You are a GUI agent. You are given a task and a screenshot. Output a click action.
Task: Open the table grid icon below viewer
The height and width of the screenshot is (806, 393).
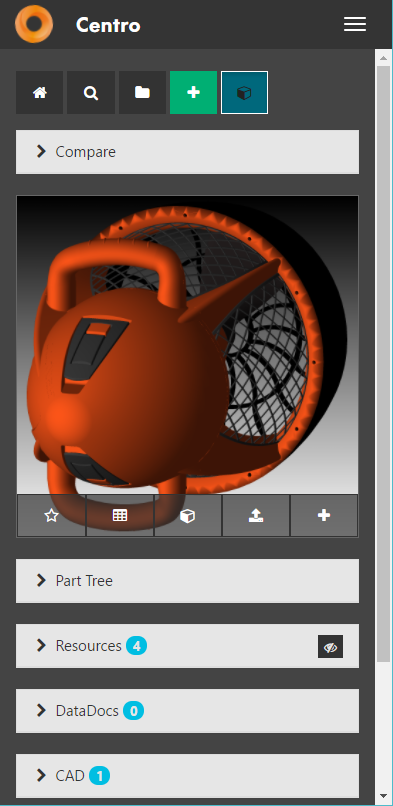120,516
